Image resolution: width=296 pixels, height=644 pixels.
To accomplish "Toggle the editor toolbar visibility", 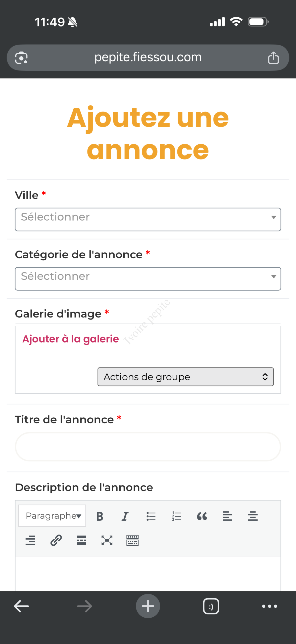I will (132, 540).
